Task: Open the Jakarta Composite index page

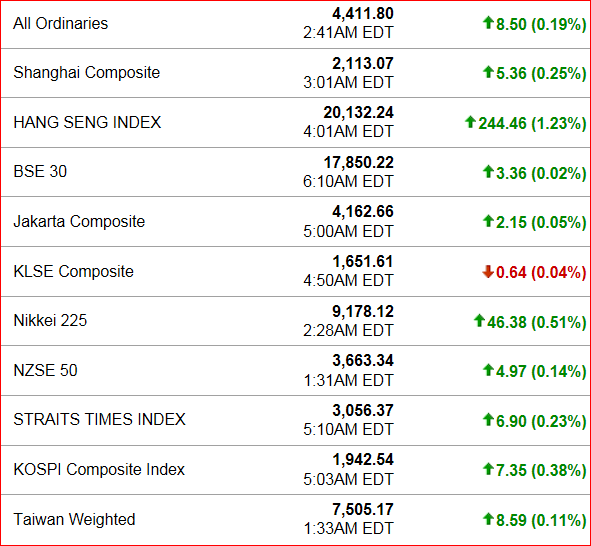Action: pos(79,221)
